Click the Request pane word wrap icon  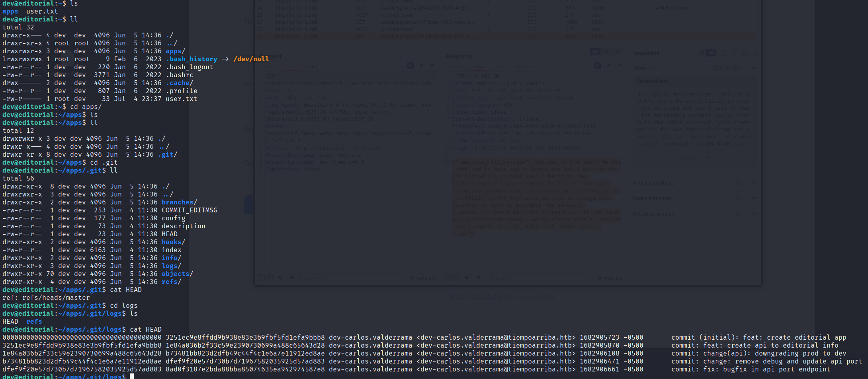point(410,66)
